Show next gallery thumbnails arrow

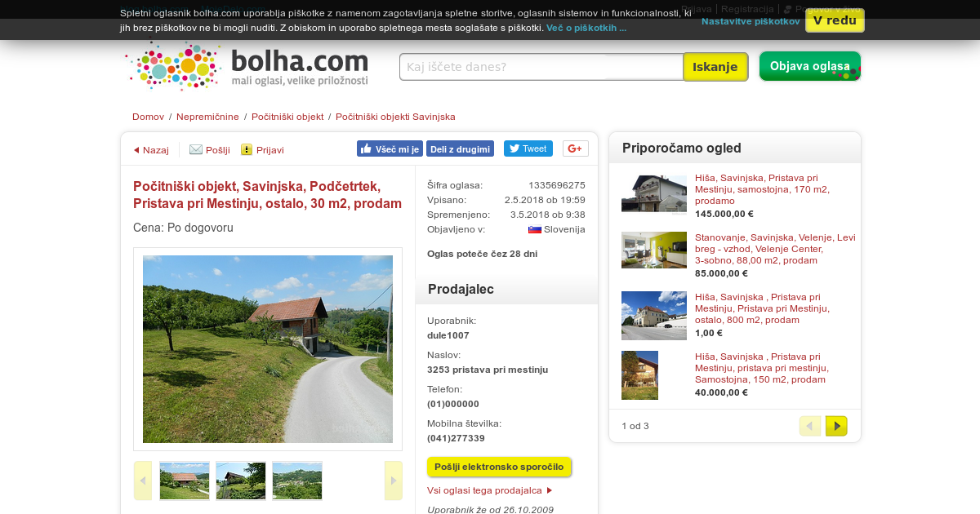click(393, 481)
